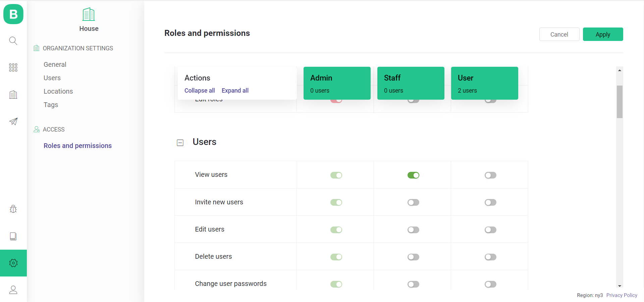Enable View users for User role
This screenshot has width=644, height=302.
pos(490,175)
